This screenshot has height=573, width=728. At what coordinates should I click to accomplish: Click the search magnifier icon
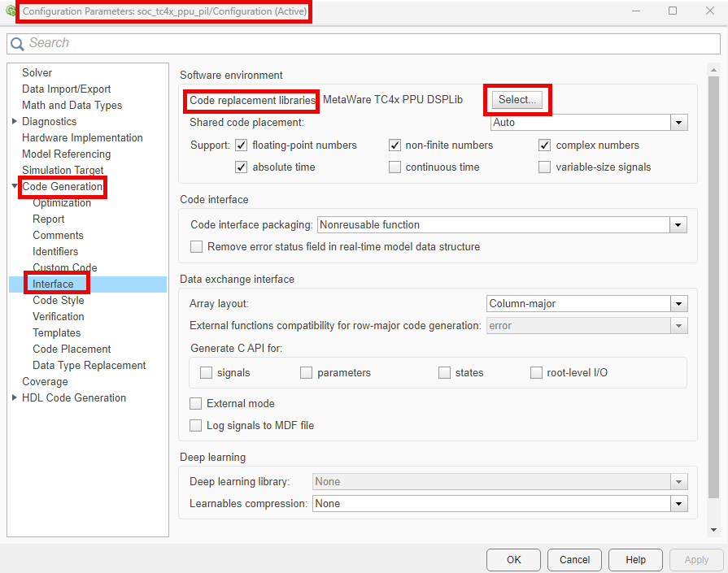(17, 44)
